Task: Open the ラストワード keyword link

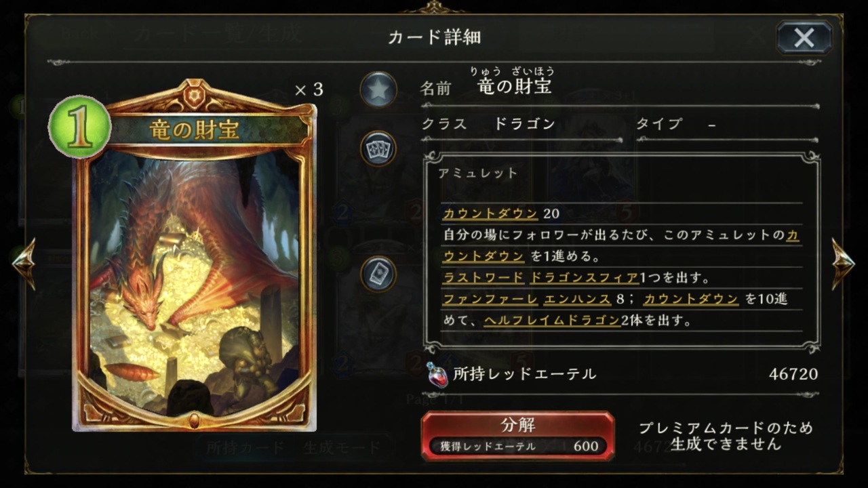Action: (484, 277)
